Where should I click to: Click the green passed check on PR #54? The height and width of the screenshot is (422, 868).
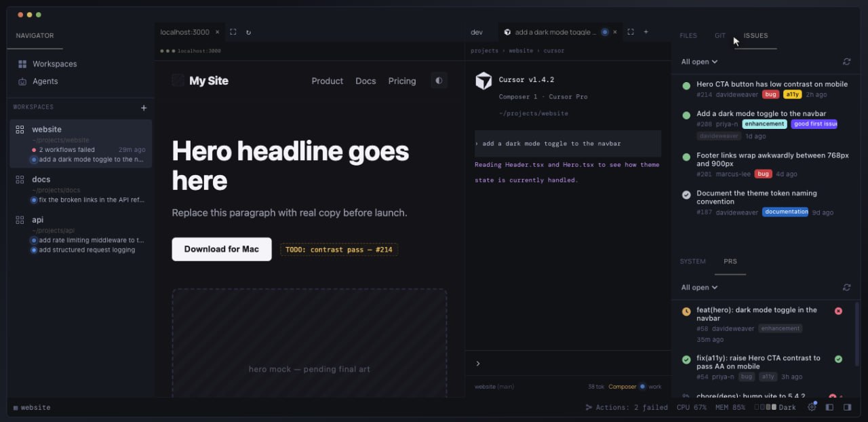tap(838, 359)
